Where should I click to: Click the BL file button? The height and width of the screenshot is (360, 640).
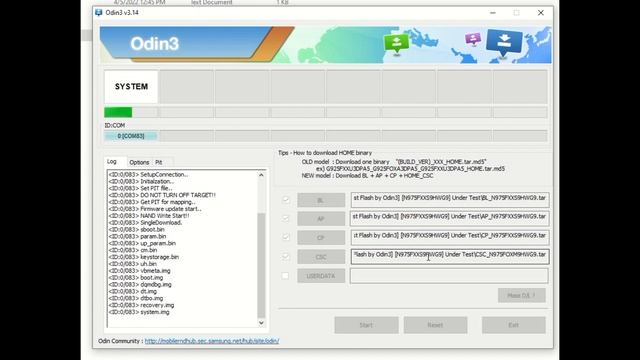click(321, 200)
